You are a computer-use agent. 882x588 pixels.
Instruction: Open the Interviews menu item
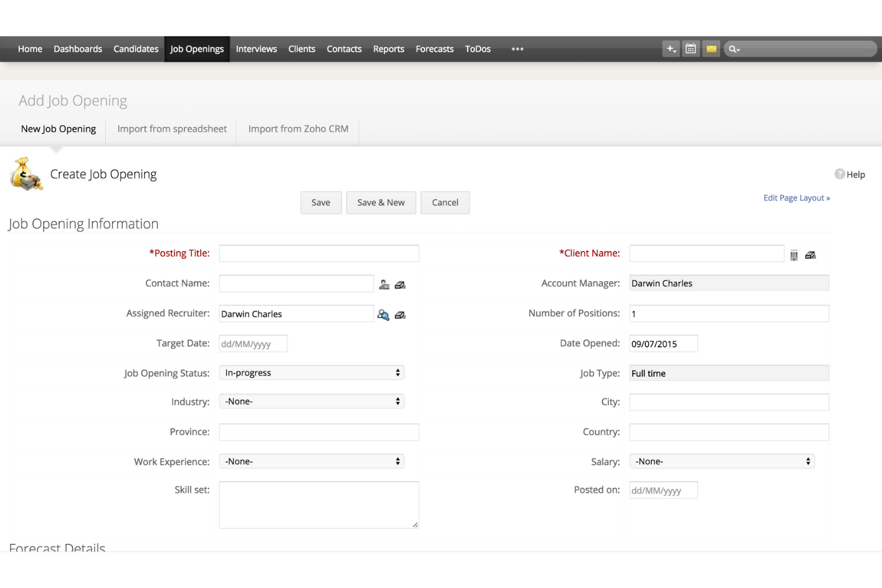click(x=256, y=48)
